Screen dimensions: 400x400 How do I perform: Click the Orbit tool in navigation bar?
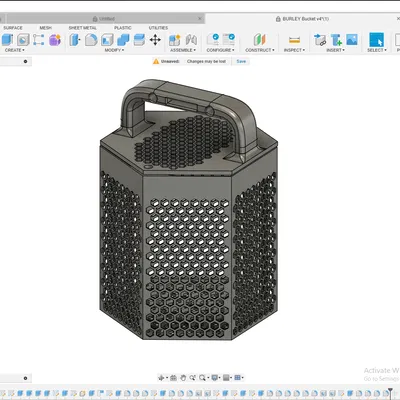161,378
